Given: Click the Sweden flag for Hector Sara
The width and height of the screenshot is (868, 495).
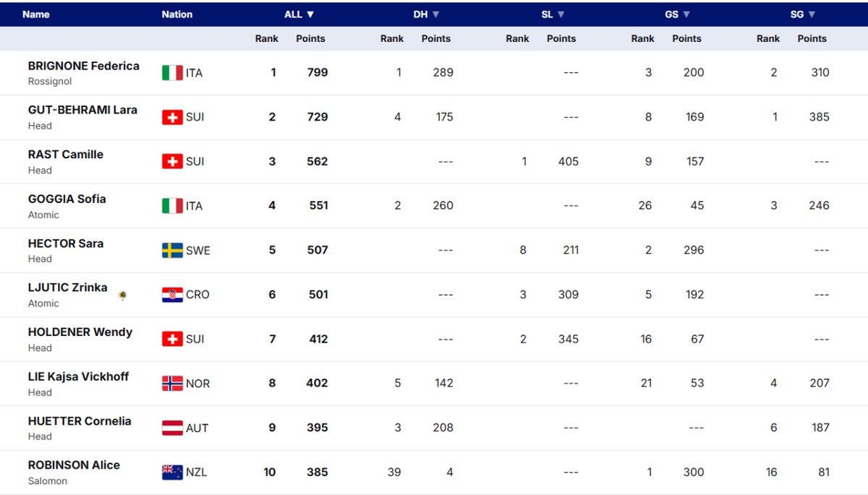Looking at the screenshot, I should [x=172, y=251].
